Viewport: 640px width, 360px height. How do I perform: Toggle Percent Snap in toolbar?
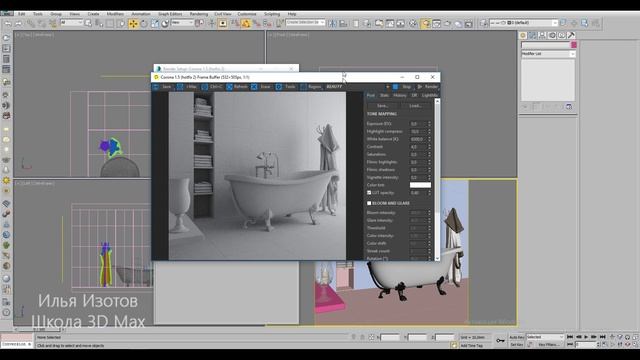pos(256,23)
